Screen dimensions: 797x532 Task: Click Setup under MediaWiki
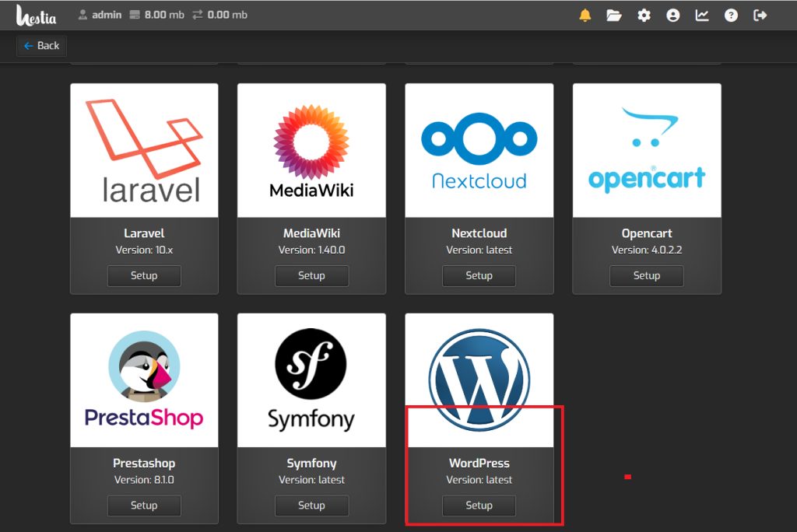311,276
